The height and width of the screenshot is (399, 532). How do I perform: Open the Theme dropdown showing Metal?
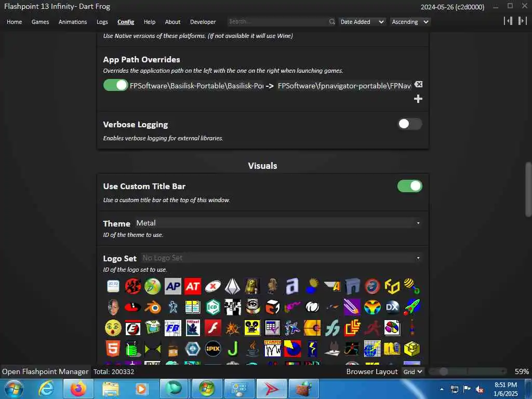click(x=278, y=223)
